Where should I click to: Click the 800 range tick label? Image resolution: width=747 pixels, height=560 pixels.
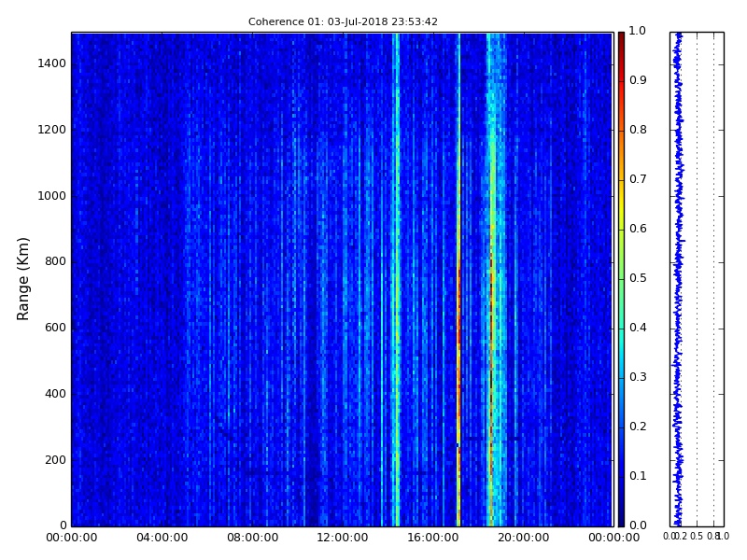pos(56,261)
